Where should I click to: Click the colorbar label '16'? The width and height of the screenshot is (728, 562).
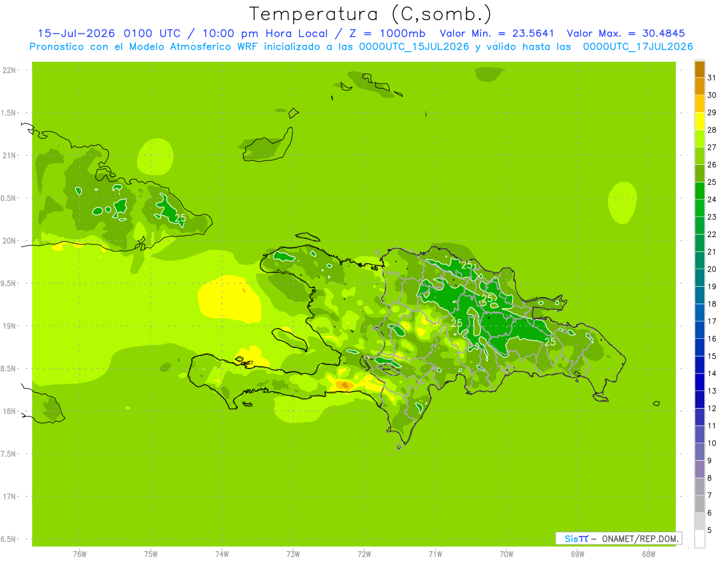[712, 339]
